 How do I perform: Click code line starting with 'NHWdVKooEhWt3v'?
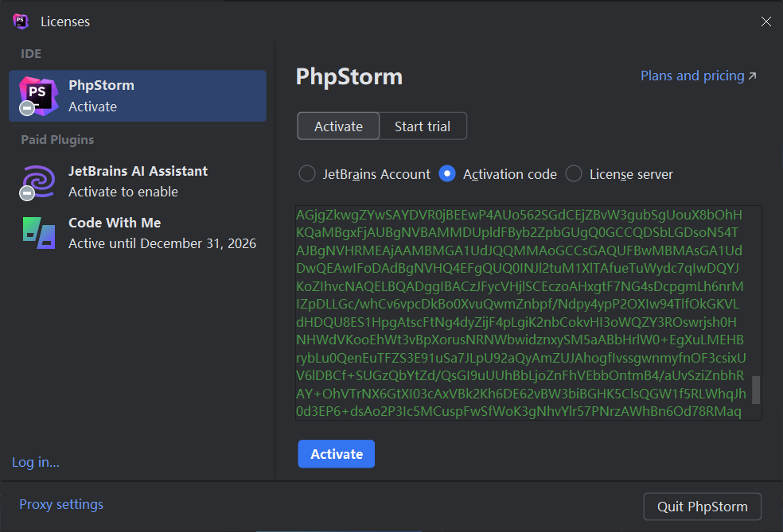(520, 340)
